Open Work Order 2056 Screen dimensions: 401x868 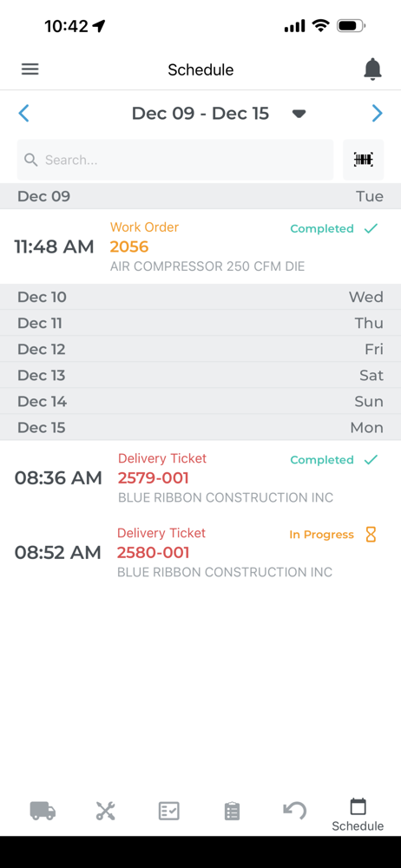pos(200,247)
